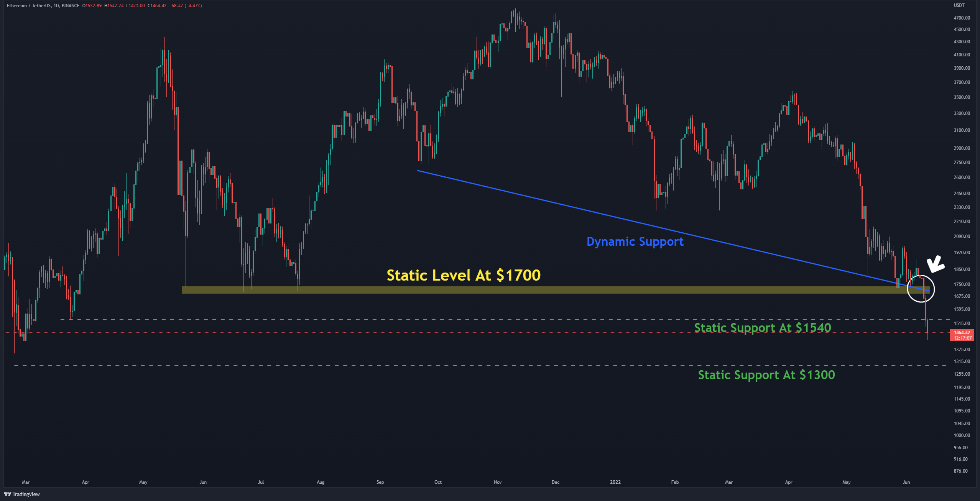This screenshot has width=980, height=501.
Task: Click the 'Static Support At $1300' label
Action: pos(766,375)
